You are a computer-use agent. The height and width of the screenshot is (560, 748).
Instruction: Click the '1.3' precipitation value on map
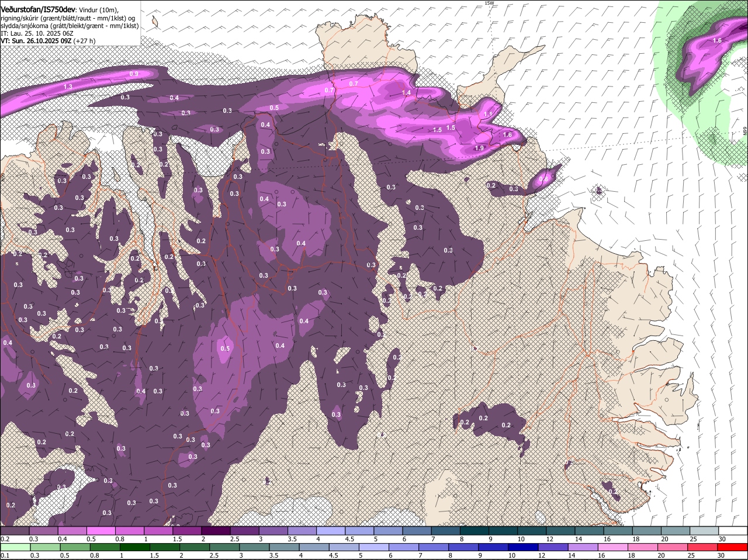pos(68,87)
